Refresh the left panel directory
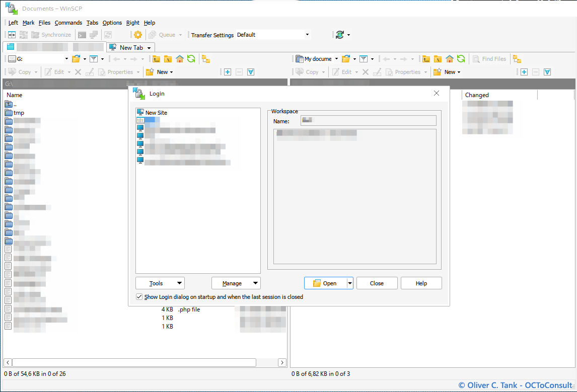Image resolution: width=577 pixels, height=392 pixels. pyautogui.click(x=191, y=59)
